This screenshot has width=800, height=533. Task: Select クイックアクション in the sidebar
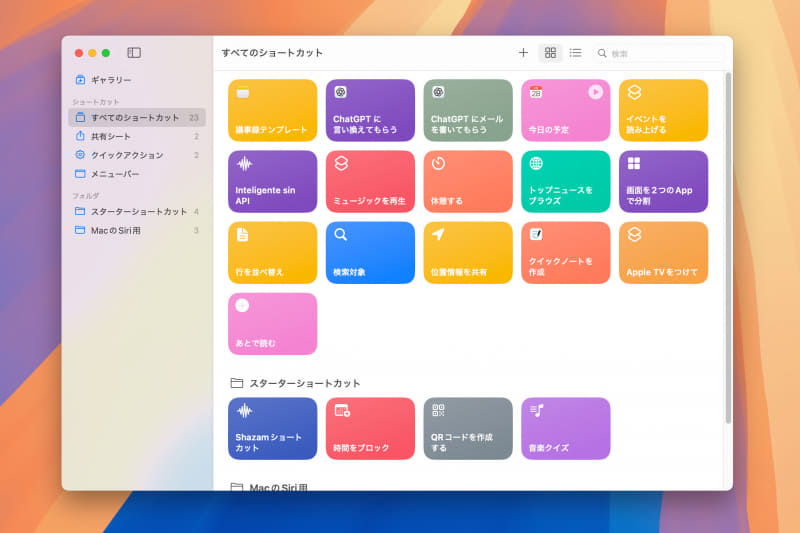pyautogui.click(x=137, y=155)
